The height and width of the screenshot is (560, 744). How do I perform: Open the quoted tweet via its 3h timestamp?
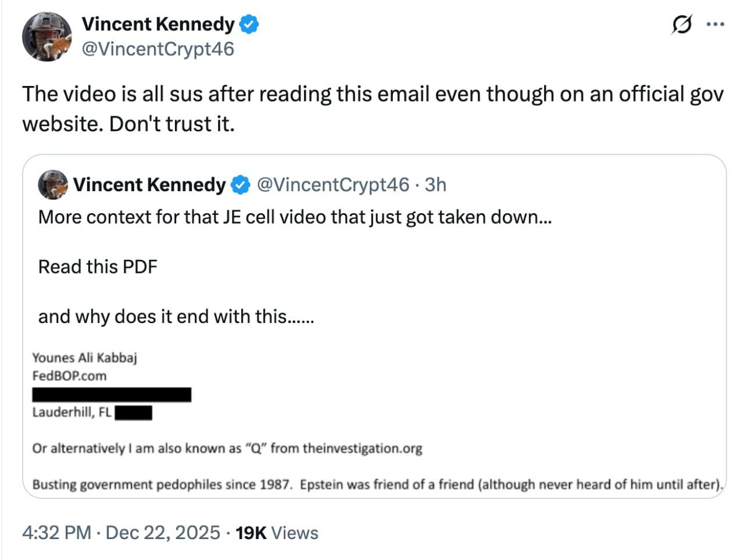(435, 185)
